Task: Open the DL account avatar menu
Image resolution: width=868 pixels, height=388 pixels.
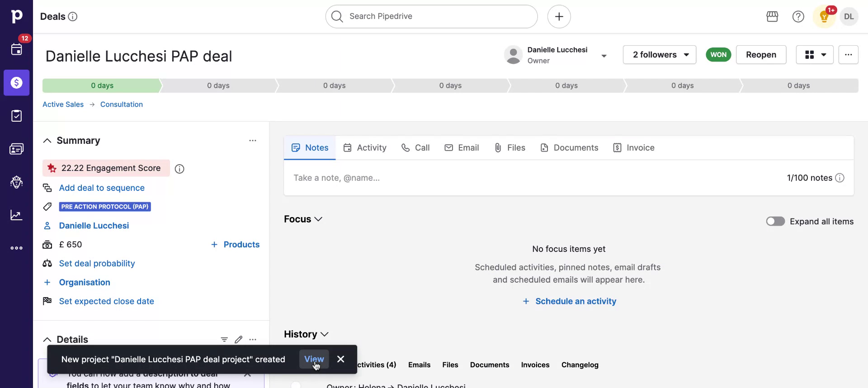Action: pyautogui.click(x=849, y=17)
